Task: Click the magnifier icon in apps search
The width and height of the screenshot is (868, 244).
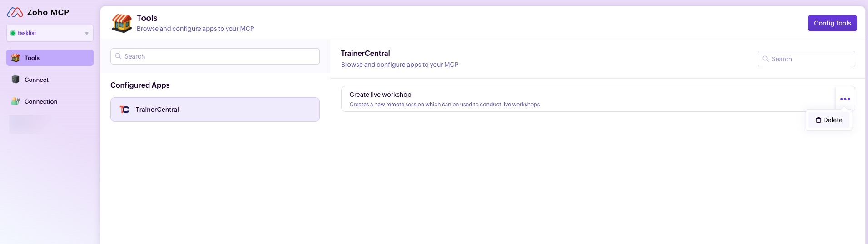Action: point(118,56)
